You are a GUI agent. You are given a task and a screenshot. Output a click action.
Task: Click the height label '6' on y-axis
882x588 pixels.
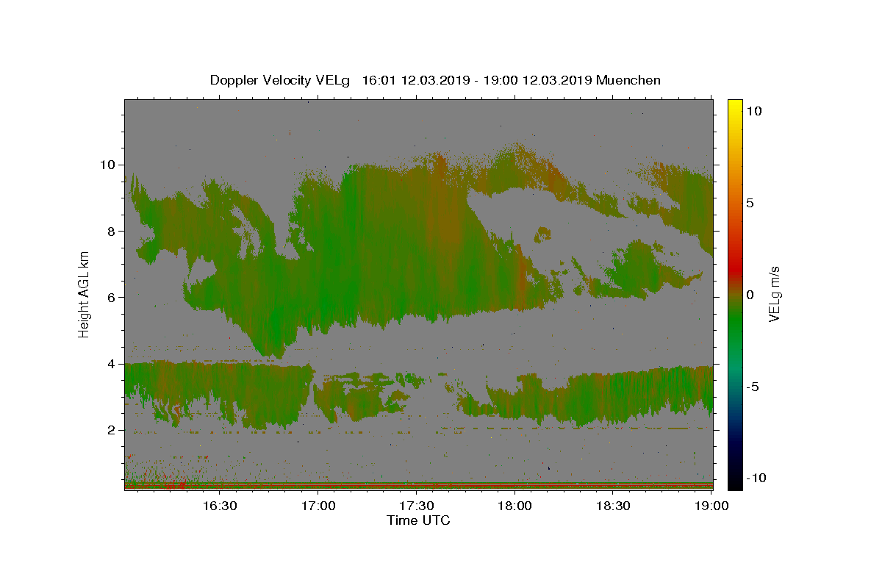111,297
